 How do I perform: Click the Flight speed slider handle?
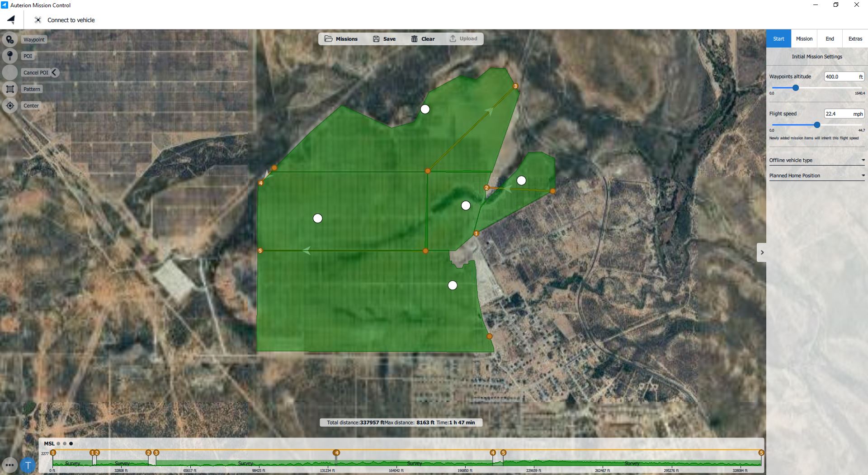click(817, 125)
